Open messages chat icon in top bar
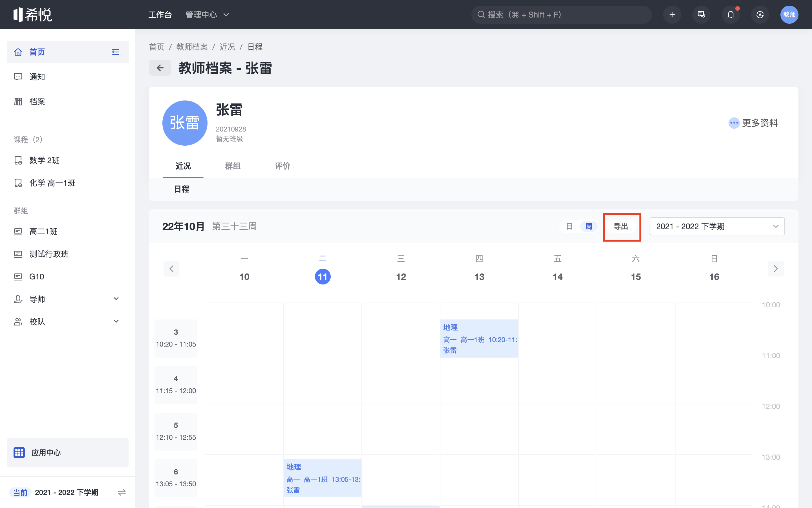The image size is (812, 508). coord(701,14)
